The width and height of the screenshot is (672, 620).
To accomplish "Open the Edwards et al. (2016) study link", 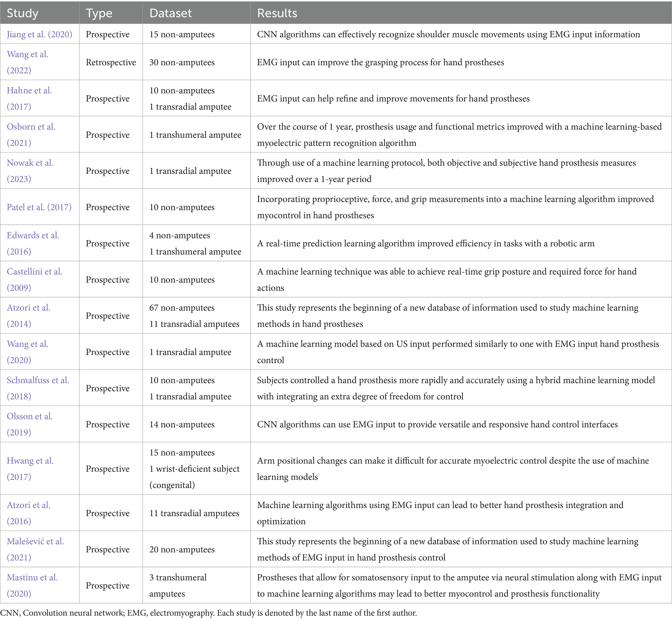I will point(33,235).
